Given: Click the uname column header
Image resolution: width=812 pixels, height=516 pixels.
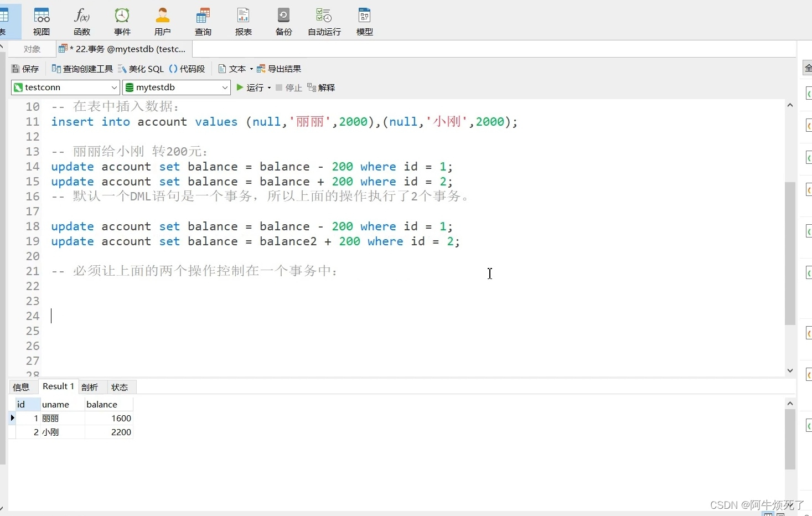Looking at the screenshot, I should pos(63,404).
